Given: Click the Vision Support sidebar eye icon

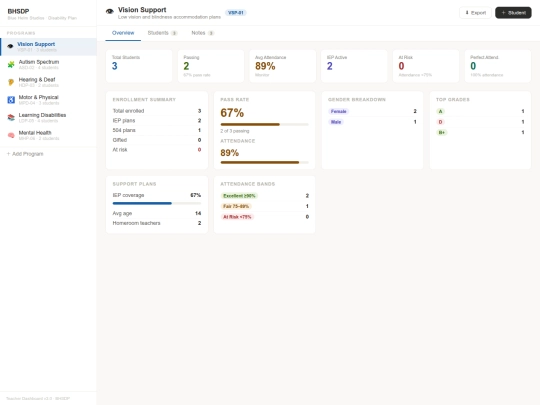Looking at the screenshot, I should 10,46.
